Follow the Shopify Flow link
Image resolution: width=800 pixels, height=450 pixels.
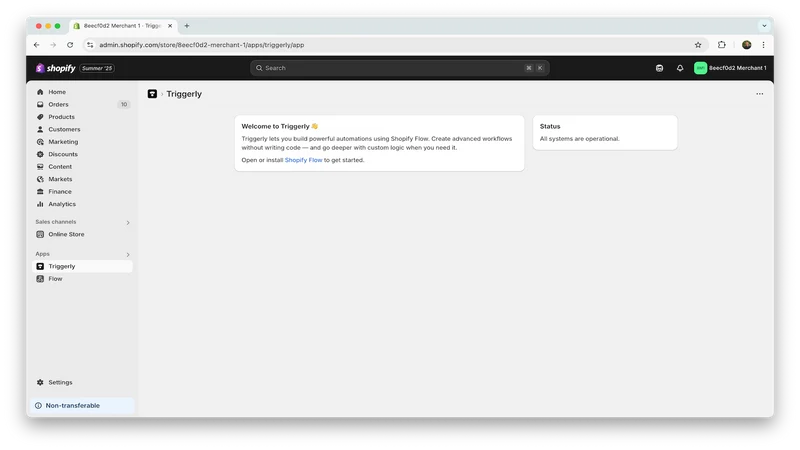303,160
